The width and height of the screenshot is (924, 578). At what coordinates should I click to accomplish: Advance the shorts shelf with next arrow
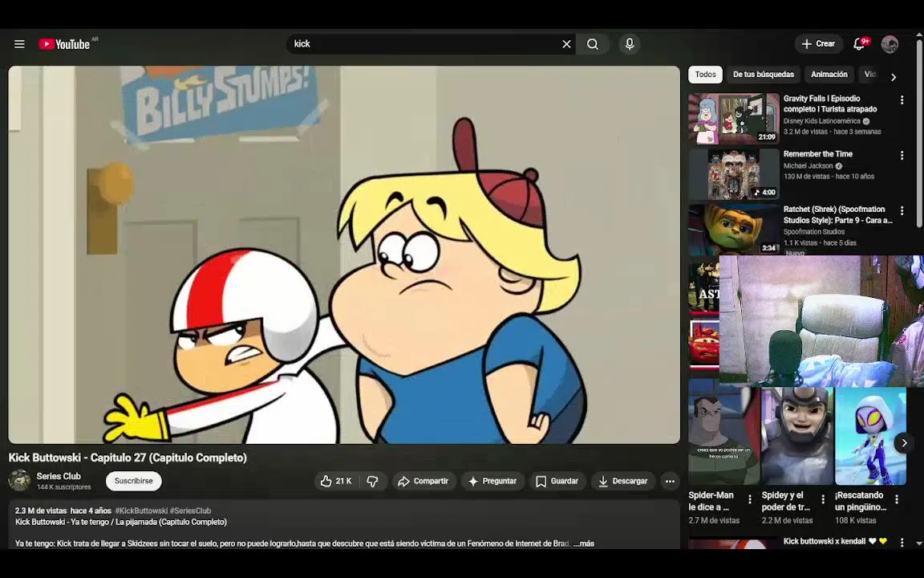coord(904,443)
